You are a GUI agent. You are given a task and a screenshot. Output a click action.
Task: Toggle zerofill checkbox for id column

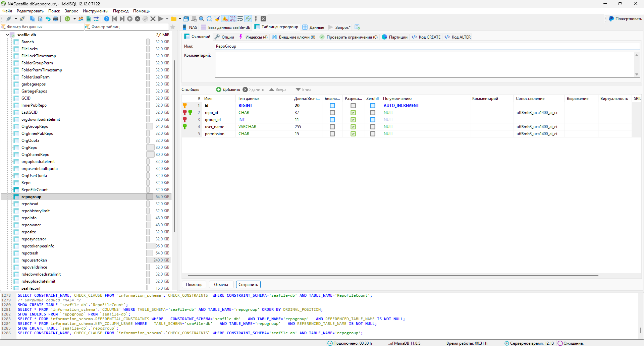coord(372,106)
